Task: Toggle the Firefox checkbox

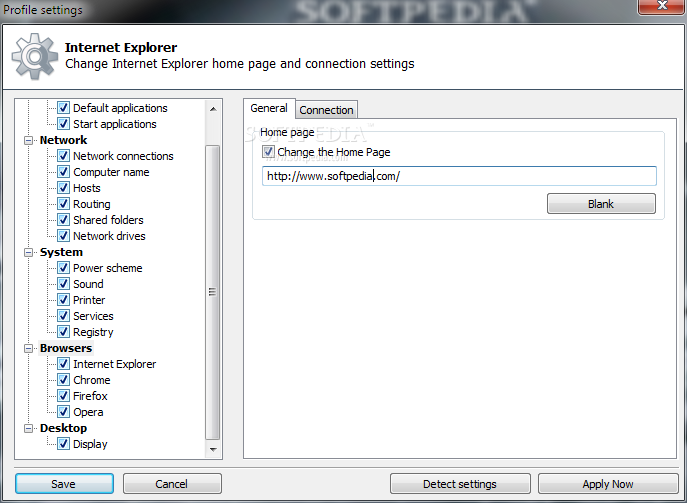Action: 64,396
